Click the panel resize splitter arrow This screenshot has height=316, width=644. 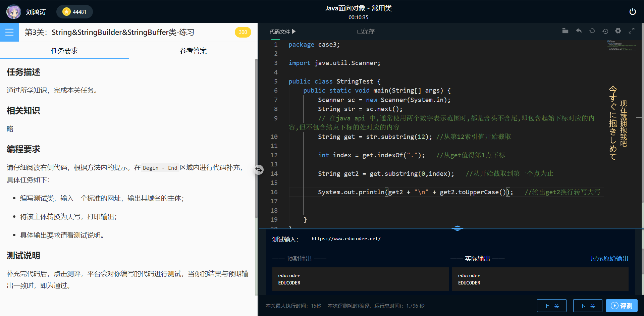259,170
